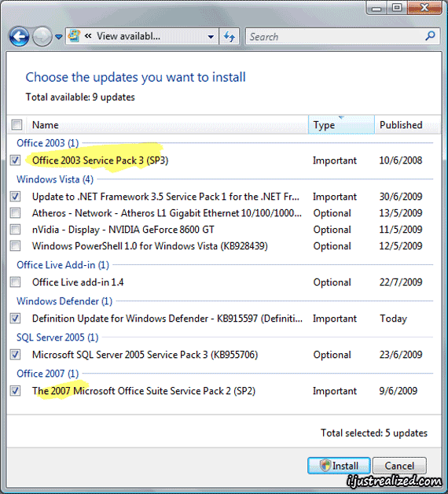Collapse the Office 2007 (1) group
Viewport: 448px width, 494px height.
47,374
